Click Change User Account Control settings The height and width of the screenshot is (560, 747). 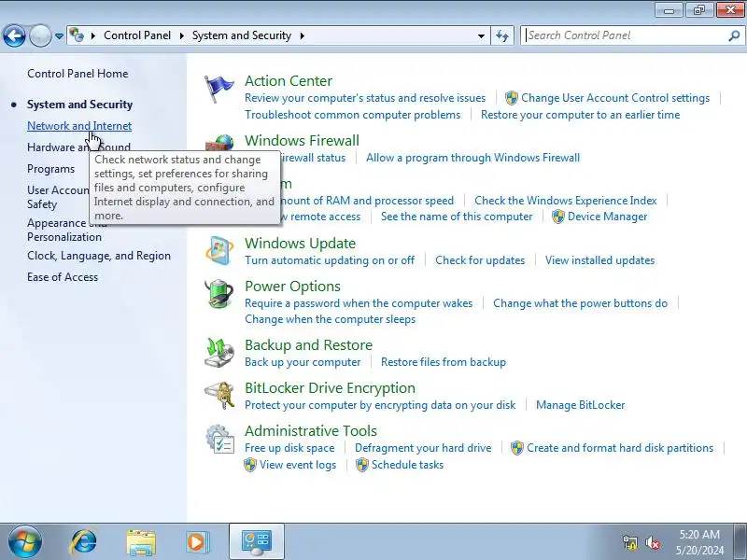[x=615, y=98]
